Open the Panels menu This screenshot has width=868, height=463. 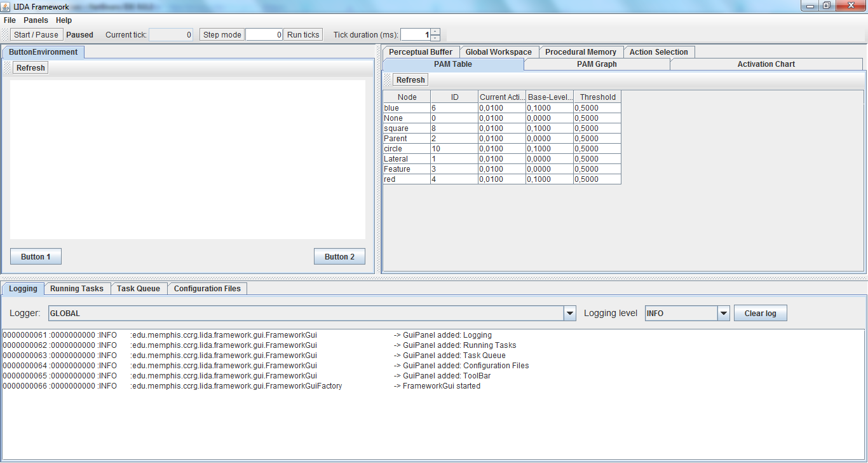[36, 20]
